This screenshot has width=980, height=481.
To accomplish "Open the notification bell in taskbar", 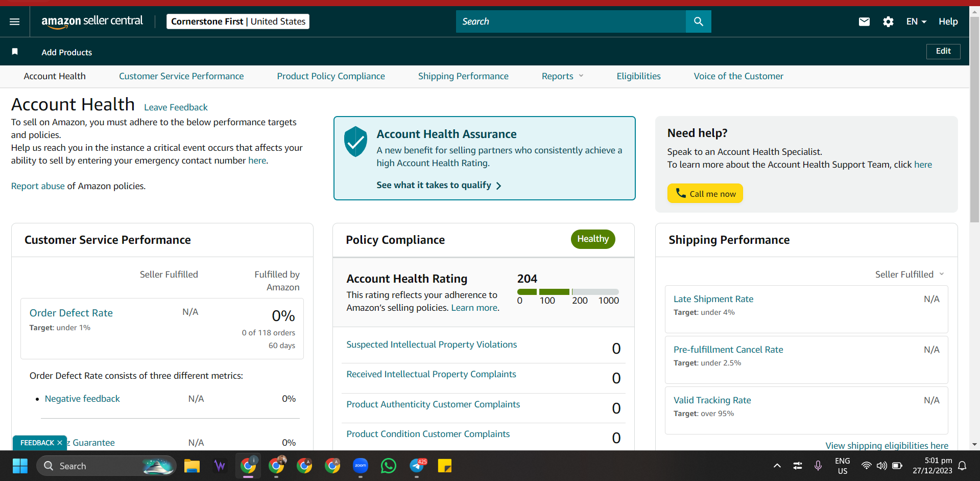I will click(962, 466).
